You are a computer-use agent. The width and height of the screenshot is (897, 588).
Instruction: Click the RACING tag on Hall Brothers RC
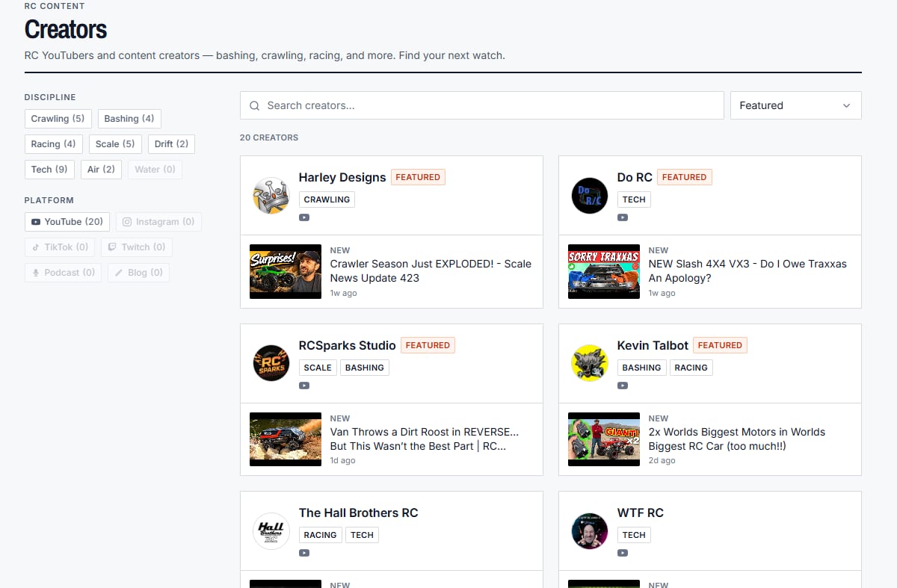tap(321, 535)
